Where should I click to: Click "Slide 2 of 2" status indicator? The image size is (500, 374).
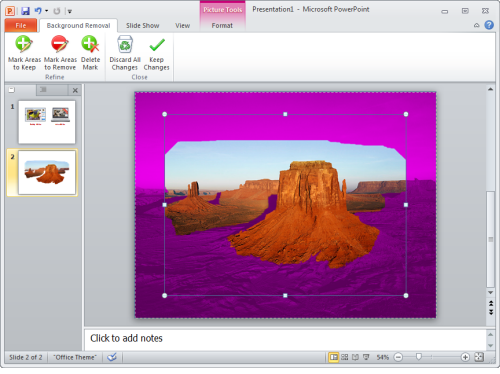coord(26,357)
